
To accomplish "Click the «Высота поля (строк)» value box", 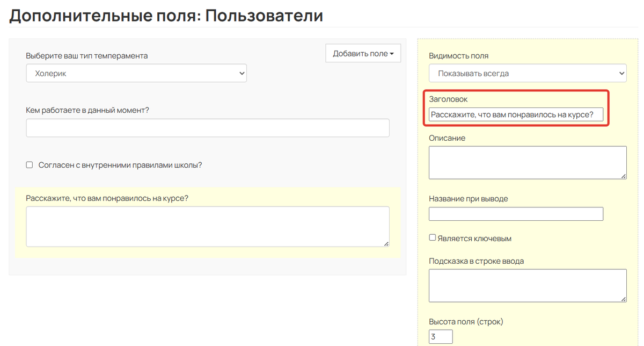I will tap(440, 336).
